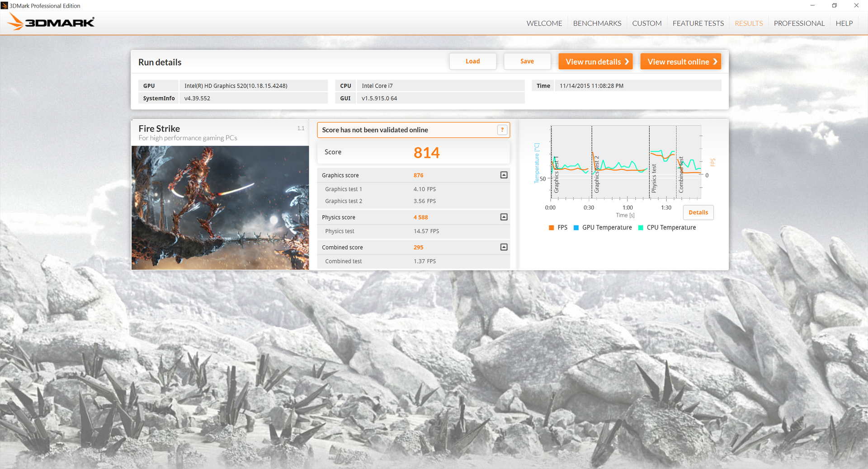Open the Help tab
The height and width of the screenshot is (469, 868).
click(844, 23)
